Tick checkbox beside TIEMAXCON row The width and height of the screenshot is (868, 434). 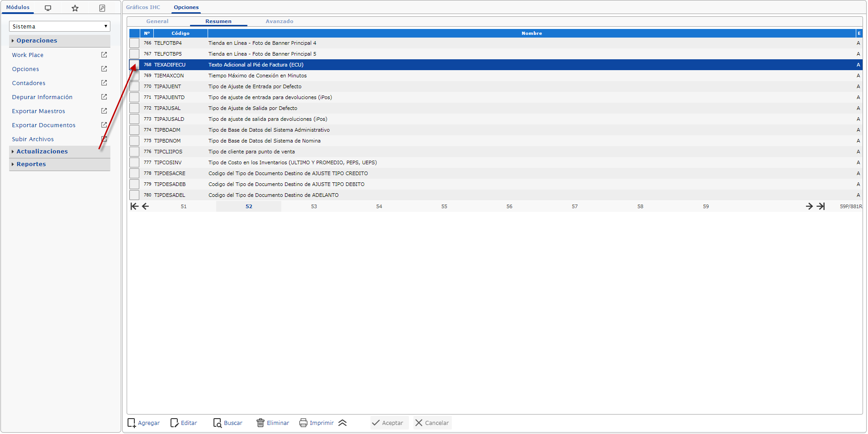134,76
